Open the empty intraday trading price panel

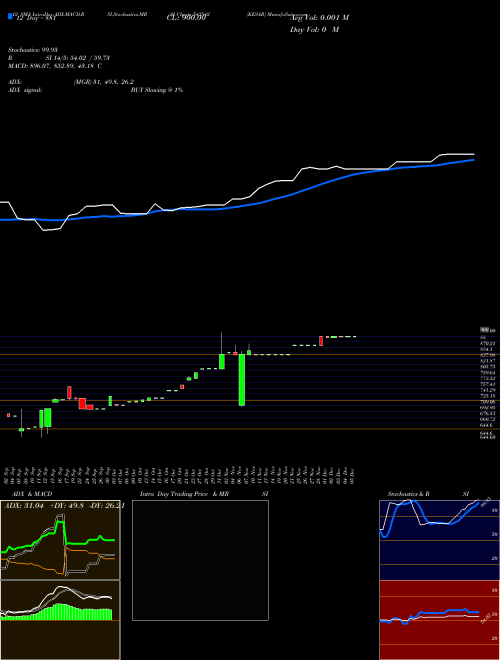[200, 560]
